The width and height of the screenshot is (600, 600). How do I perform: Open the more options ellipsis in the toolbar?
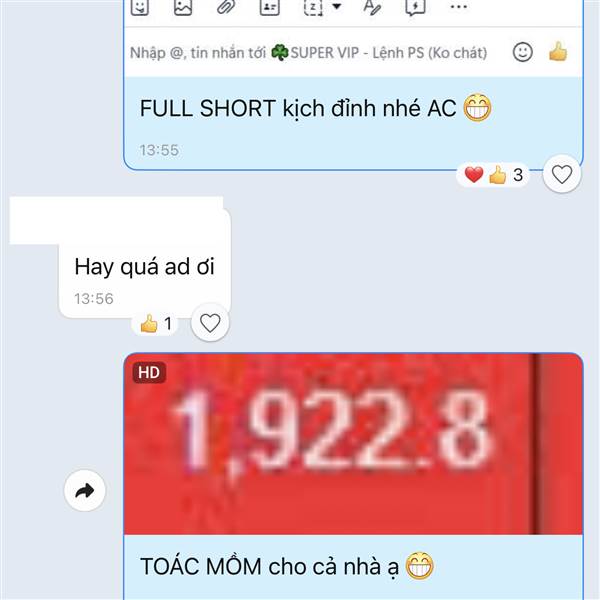[x=459, y=7]
